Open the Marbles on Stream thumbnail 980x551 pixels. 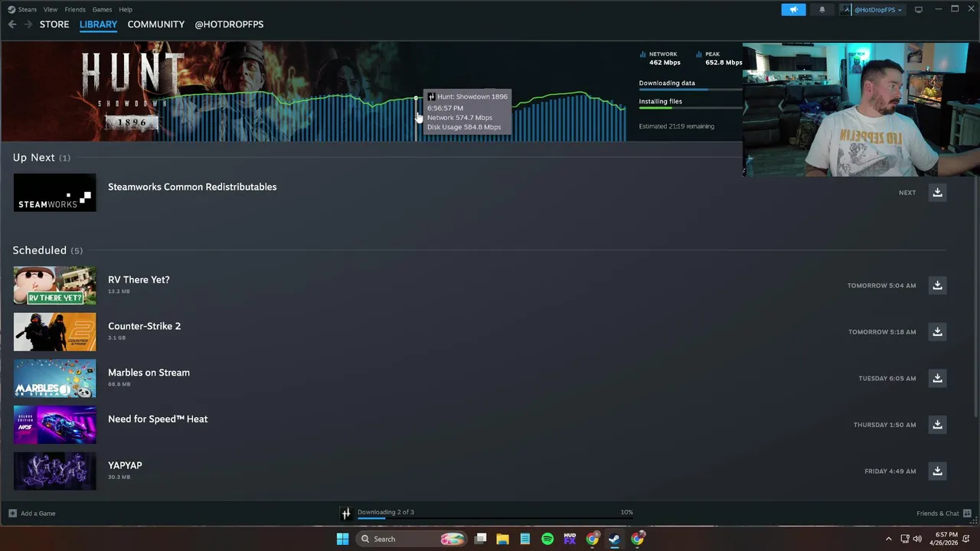54,378
